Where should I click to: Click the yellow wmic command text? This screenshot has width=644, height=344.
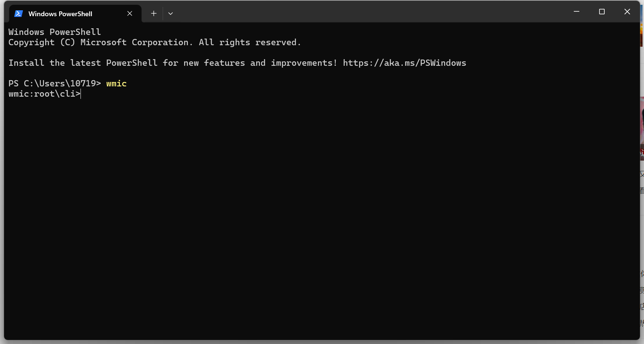[x=117, y=84]
